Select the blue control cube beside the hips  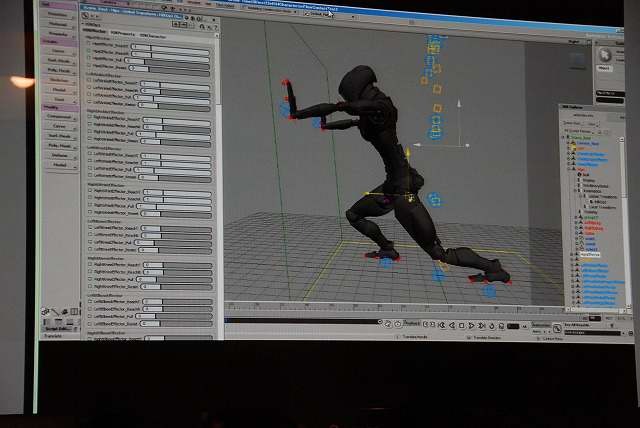pyautogui.click(x=434, y=200)
